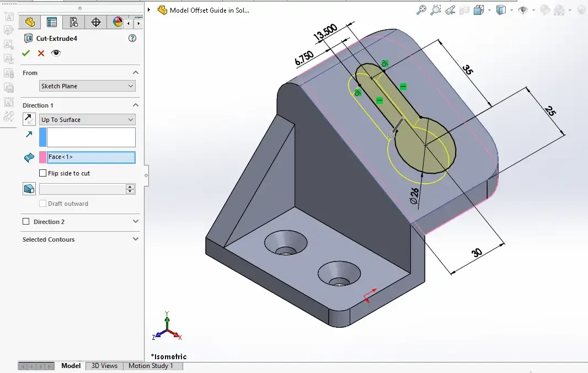
Task: Enable the Flip side to cut checkbox
Action: point(43,173)
